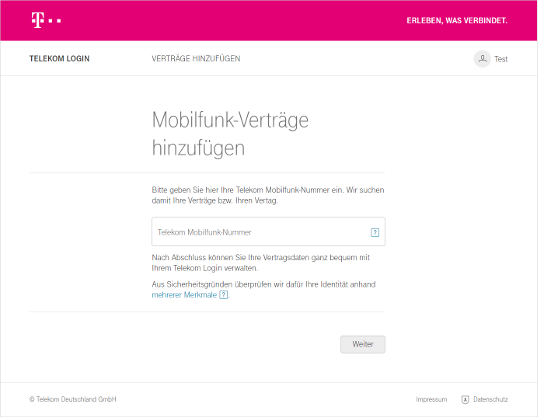The height and width of the screenshot is (417, 538).
Task: Open the Datenschutz footer link
Action: point(491,399)
